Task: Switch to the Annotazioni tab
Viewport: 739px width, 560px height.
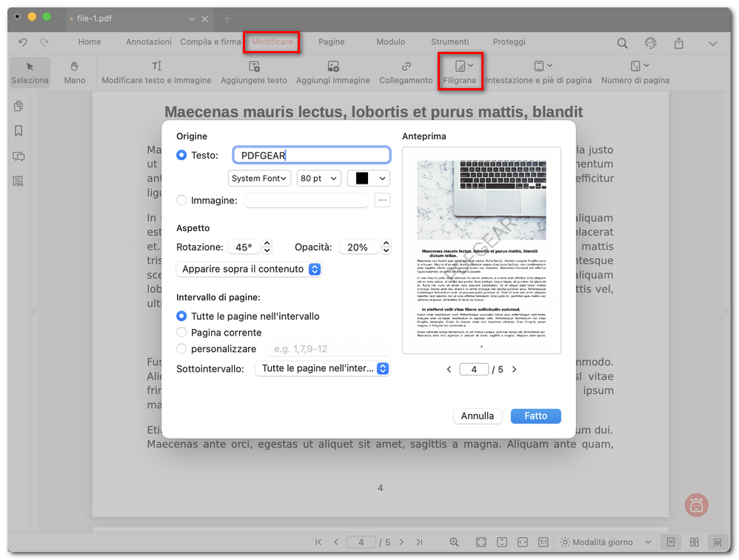Action: pos(148,42)
